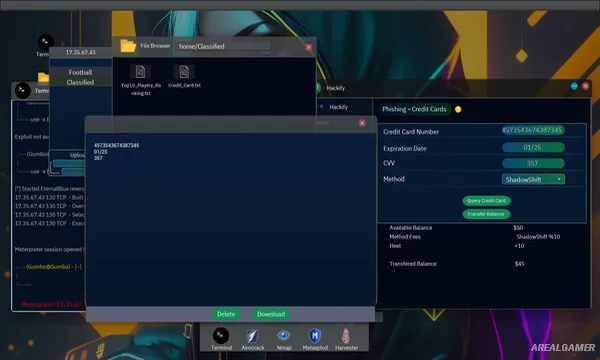Image resolution: width=600 pixels, height=360 pixels.
Task: Open the Method dropdown showing ShadowShift
Action: click(533, 179)
